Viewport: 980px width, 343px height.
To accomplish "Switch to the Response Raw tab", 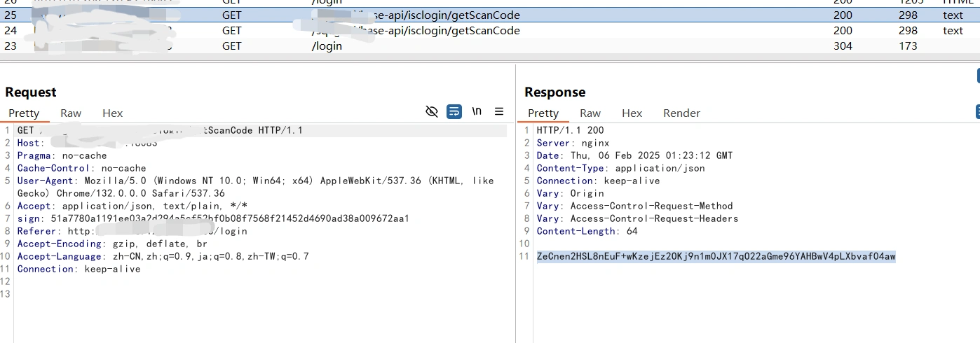I will pos(590,113).
